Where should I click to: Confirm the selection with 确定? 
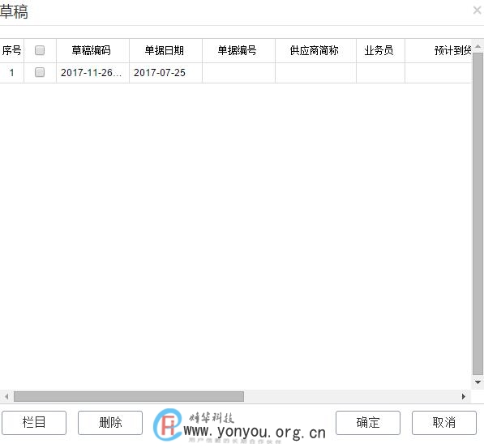pyautogui.click(x=368, y=422)
